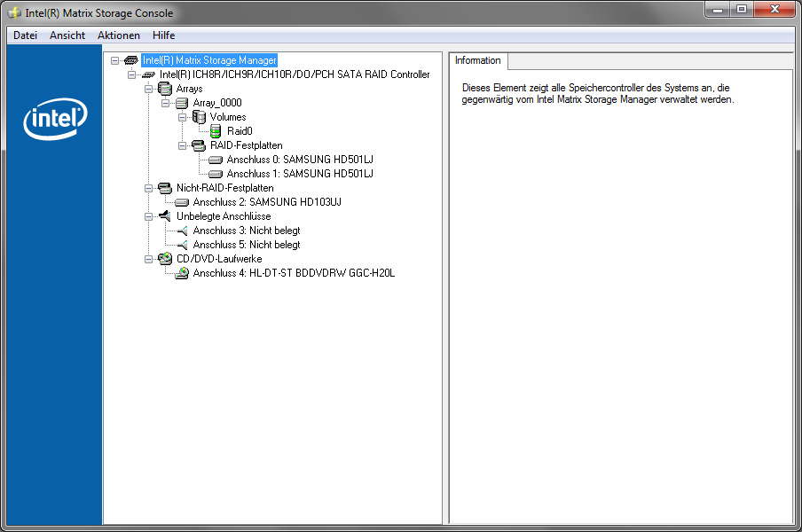
Task: Select the 'Raid0' volume label
Action: click(240, 131)
